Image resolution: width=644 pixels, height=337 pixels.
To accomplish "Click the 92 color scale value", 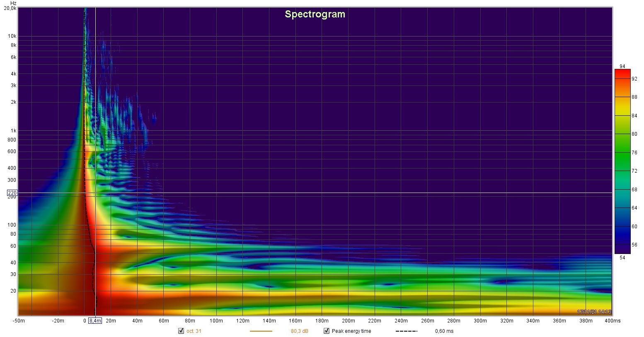I will tap(634, 79).
